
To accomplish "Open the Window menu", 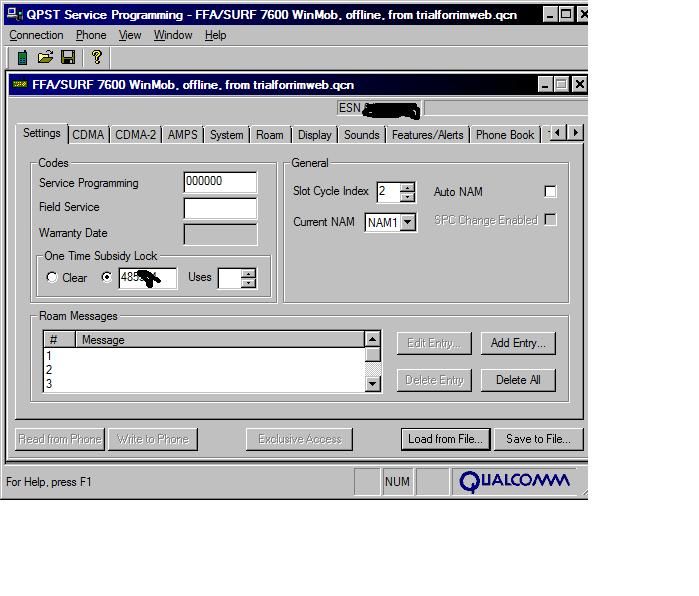I will (x=173, y=35).
